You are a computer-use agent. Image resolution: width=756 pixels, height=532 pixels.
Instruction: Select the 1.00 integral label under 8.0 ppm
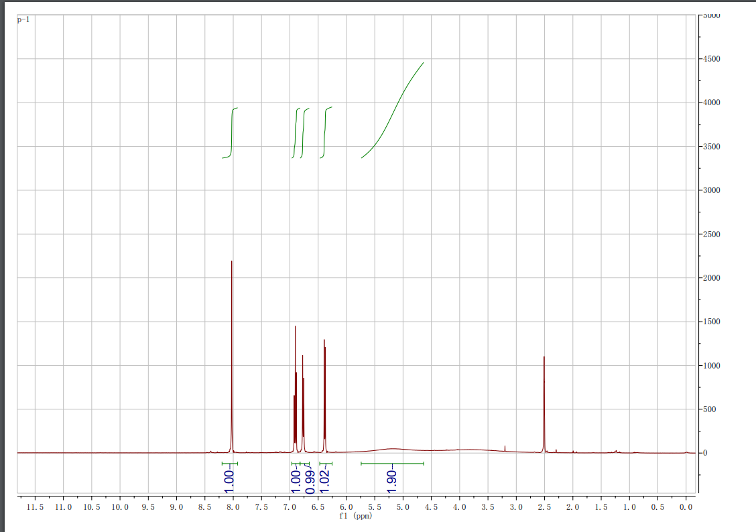point(229,478)
